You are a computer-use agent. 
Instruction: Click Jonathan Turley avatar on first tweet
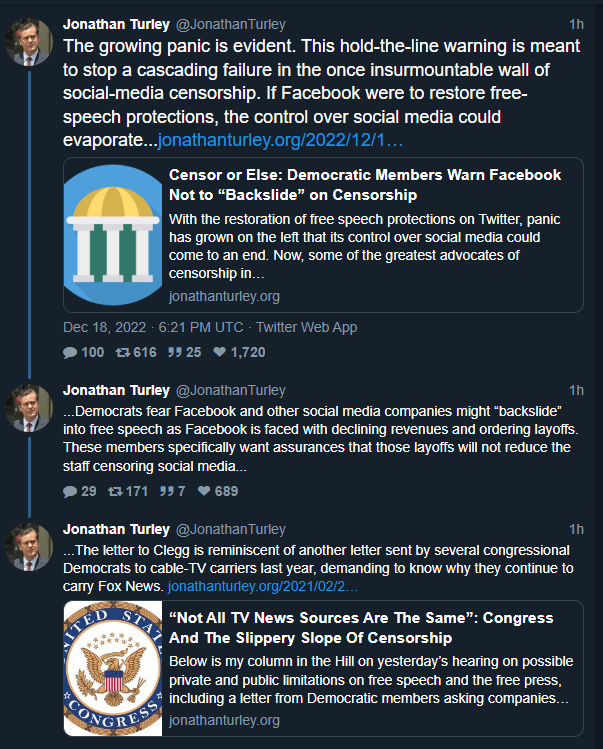coord(30,41)
